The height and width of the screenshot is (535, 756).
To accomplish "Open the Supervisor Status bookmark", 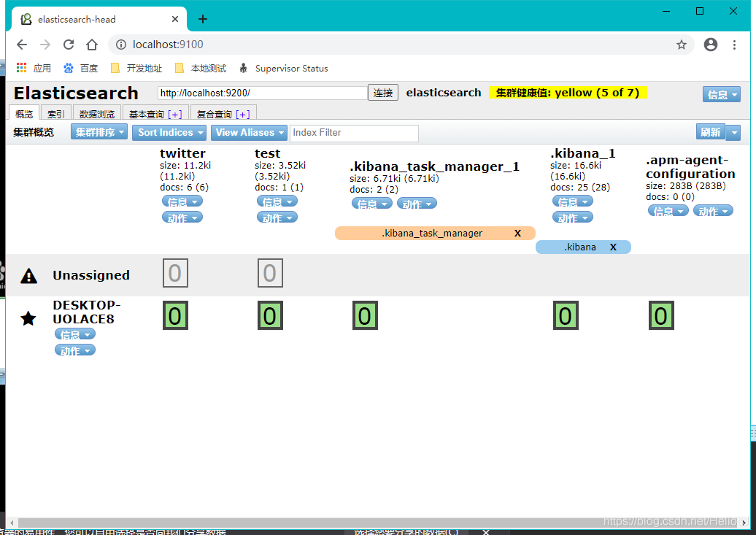I will pyautogui.click(x=284, y=68).
